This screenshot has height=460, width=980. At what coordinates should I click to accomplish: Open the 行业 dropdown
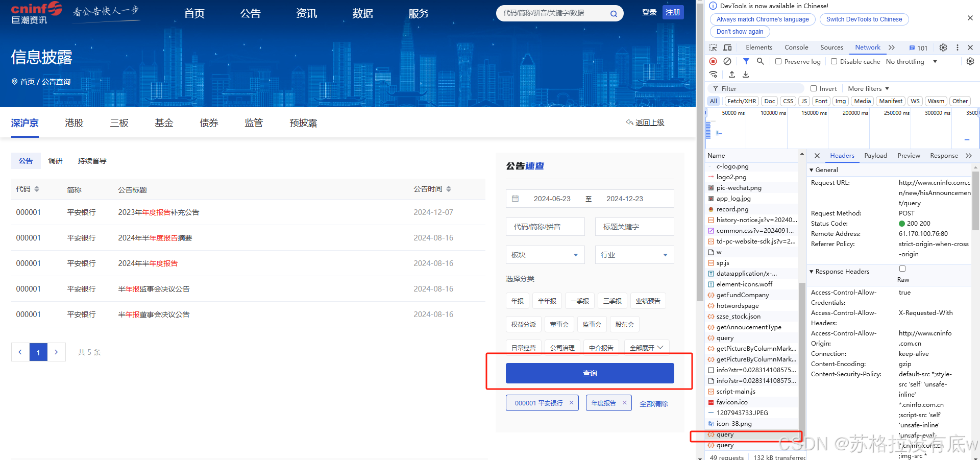(x=634, y=255)
